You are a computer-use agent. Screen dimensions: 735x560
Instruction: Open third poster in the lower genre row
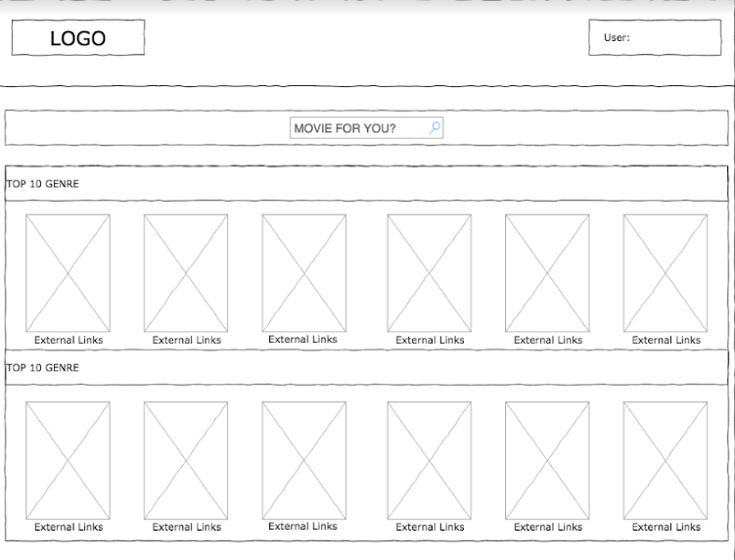pyautogui.click(x=304, y=460)
